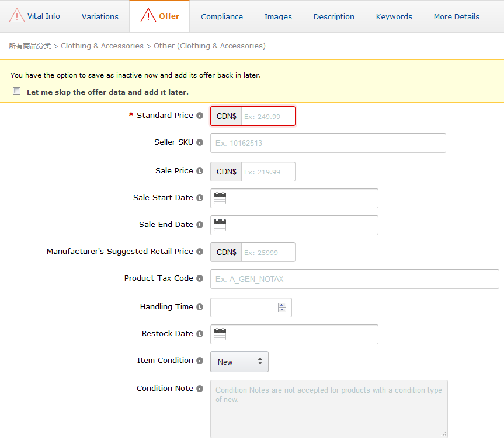Switch to the Vital Info tab
Screen dimensions: 504x447
(x=35, y=16)
